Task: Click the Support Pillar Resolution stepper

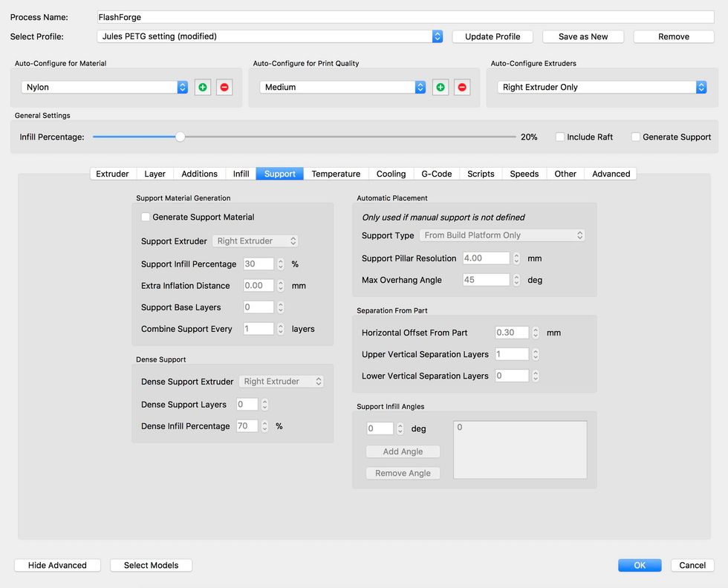Action: [516, 258]
